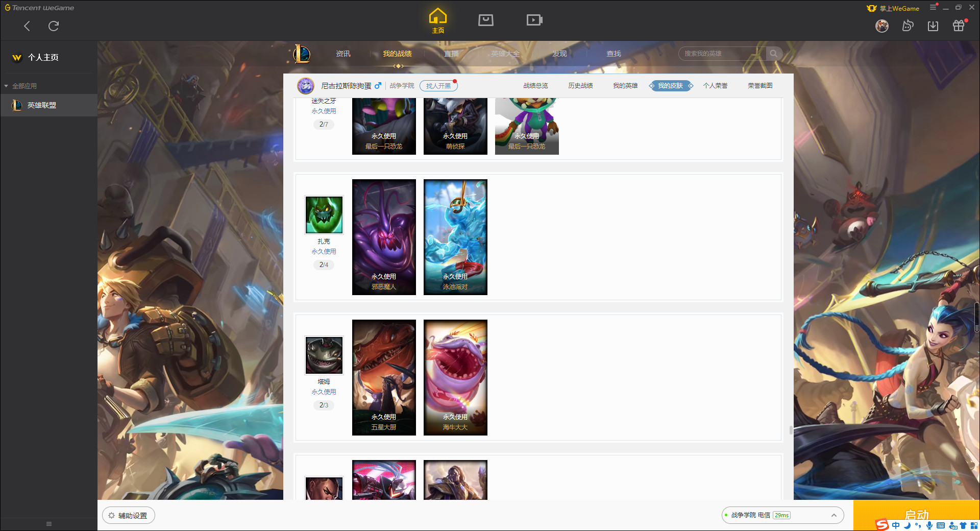Image resolution: width=980 pixels, height=531 pixels.
Task: Open the 个人荣誉 sub-tab
Action: click(x=715, y=86)
